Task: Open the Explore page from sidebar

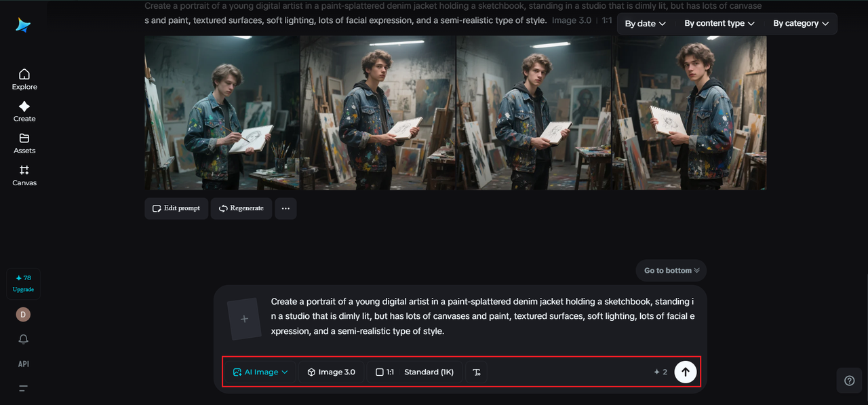Action: (24, 79)
